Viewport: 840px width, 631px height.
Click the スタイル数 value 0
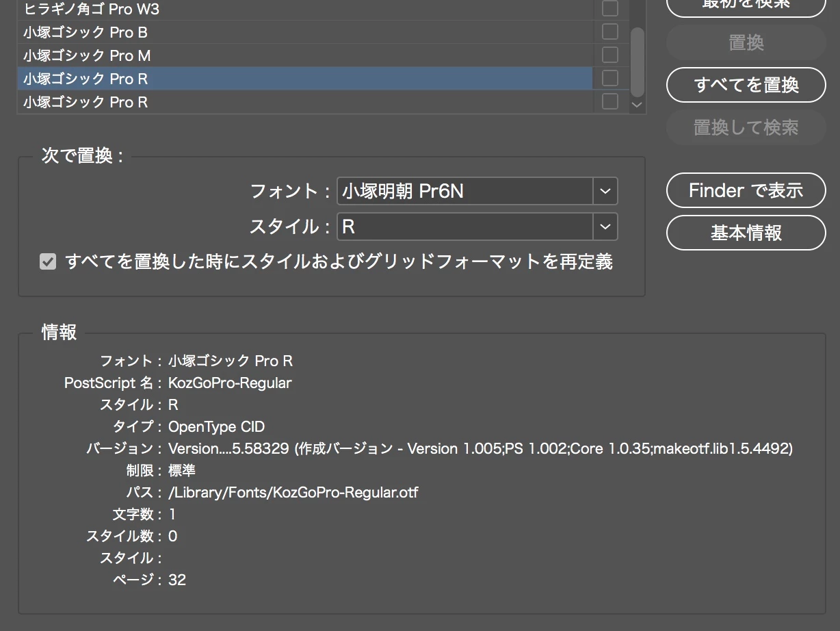tap(173, 536)
